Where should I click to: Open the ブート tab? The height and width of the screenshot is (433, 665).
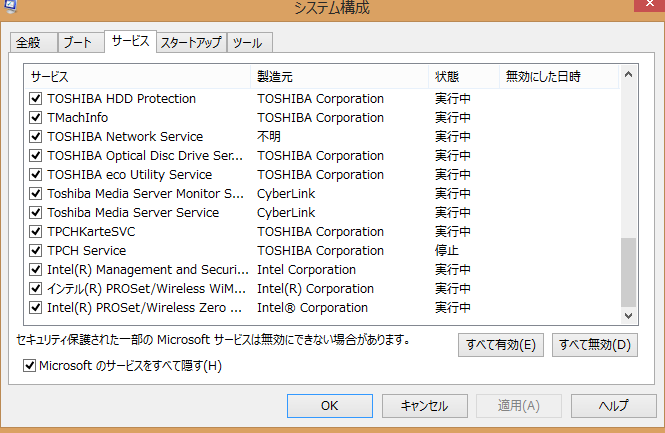point(77,43)
